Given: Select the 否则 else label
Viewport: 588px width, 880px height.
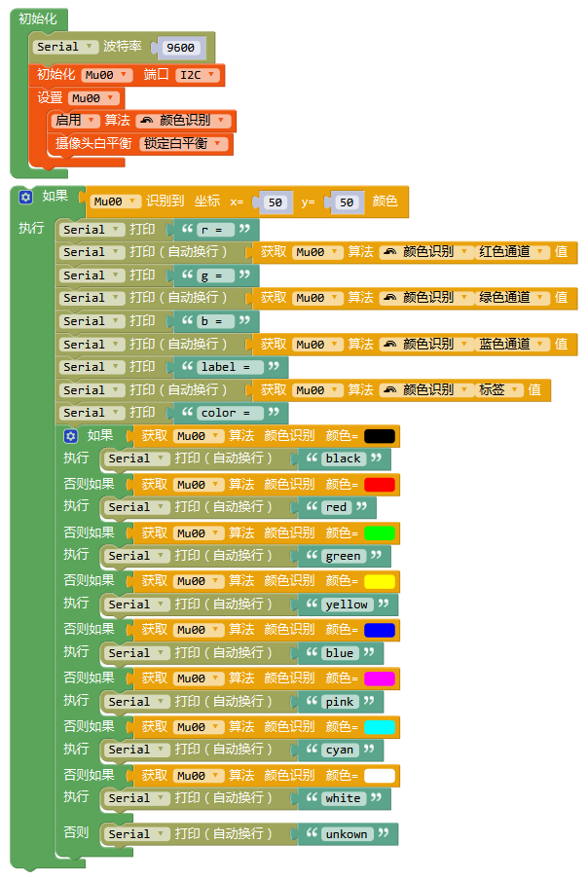Looking at the screenshot, I should coord(76,833).
